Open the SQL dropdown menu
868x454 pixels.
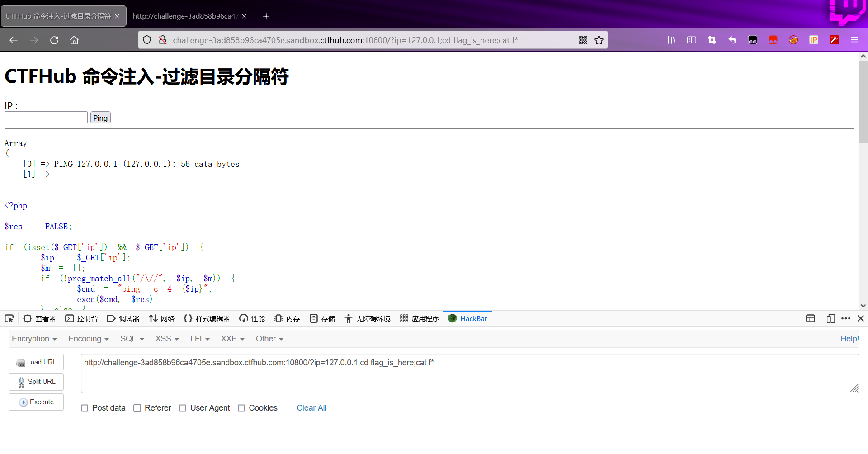(132, 339)
